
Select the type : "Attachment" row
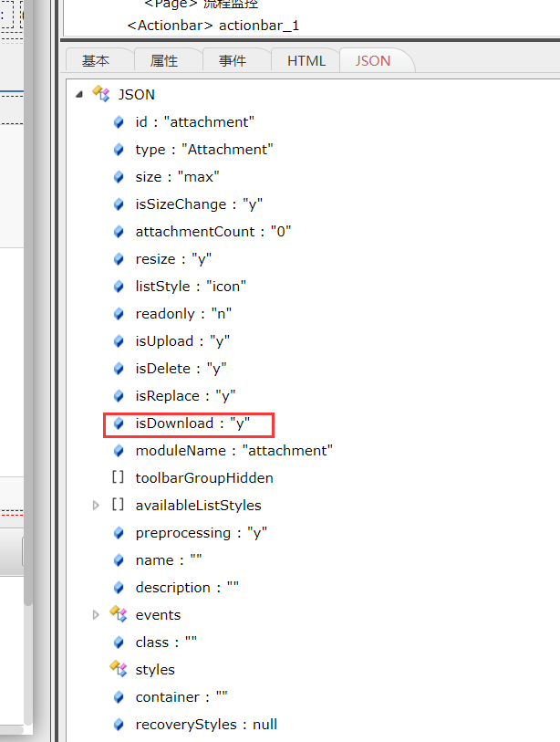click(204, 150)
